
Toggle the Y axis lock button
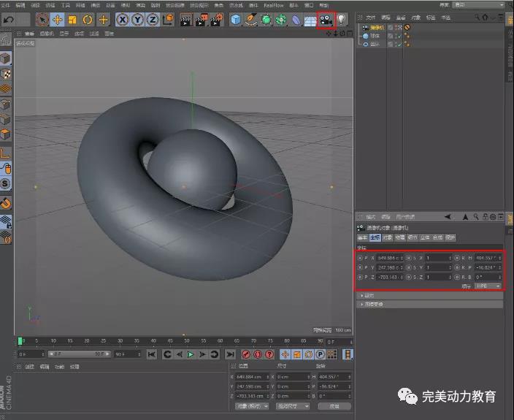(137, 20)
